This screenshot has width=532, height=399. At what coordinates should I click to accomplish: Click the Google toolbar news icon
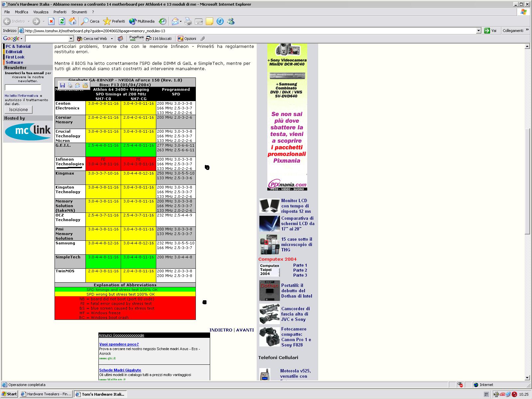click(x=120, y=39)
